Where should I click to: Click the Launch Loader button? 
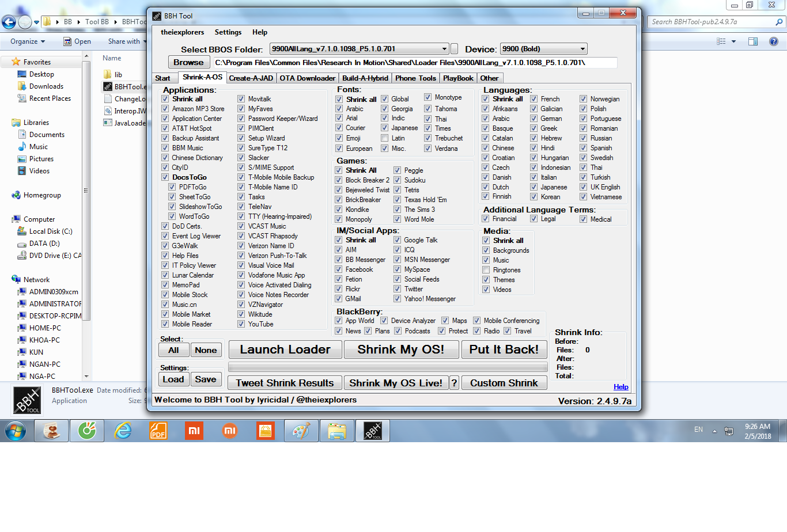pos(285,349)
